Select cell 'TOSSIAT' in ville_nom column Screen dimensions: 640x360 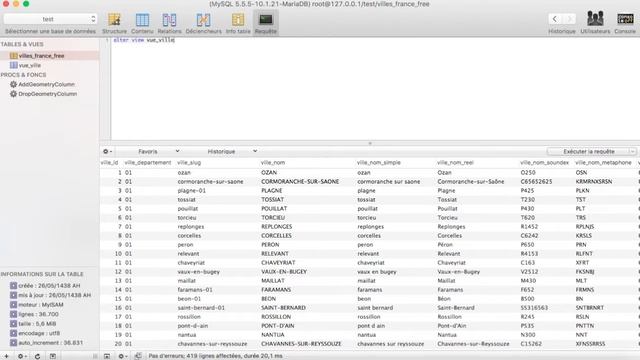272,200
